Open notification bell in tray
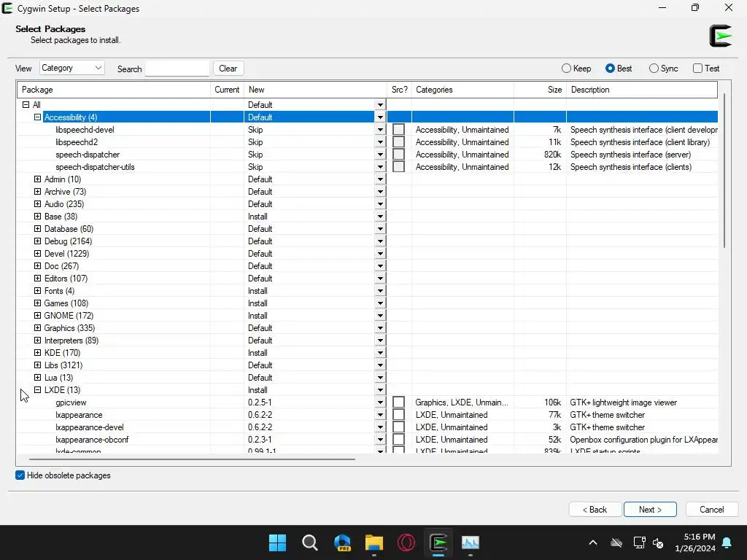 coord(727,542)
